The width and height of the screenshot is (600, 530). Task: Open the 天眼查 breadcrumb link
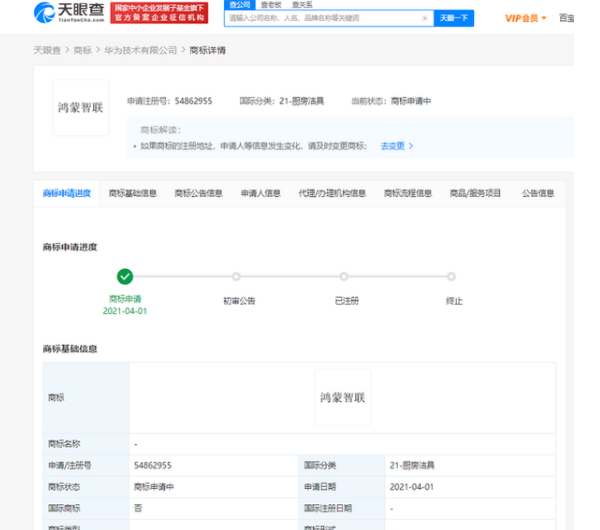(x=47, y=50)
